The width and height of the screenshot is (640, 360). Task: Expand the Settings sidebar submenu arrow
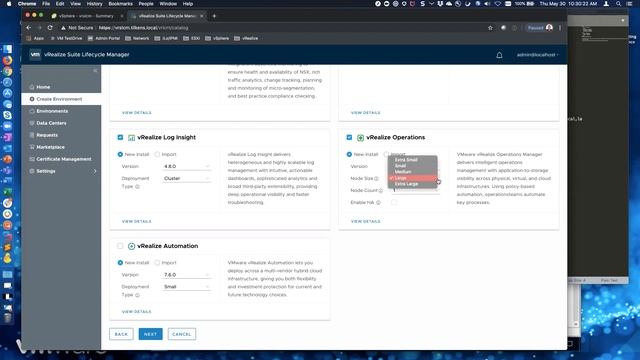(95, 171)
